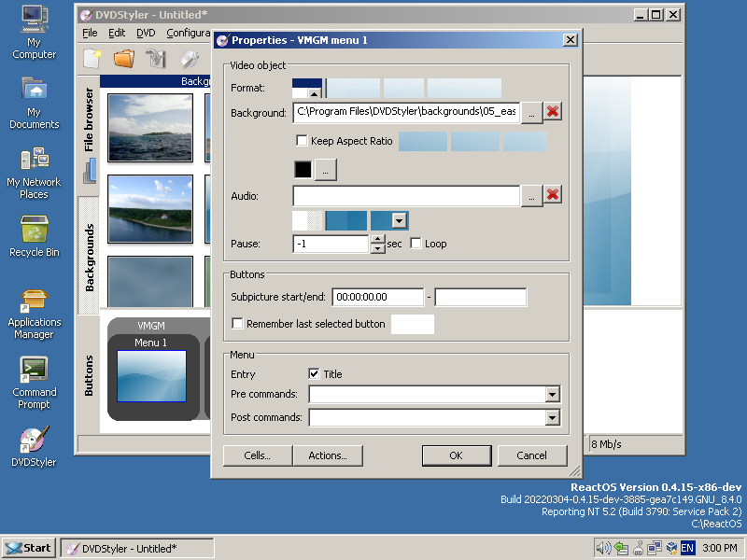The height and width of the screenshot is (560, 747).
Task: Confirm properties with OK button
Action: (x=457, y=455)
